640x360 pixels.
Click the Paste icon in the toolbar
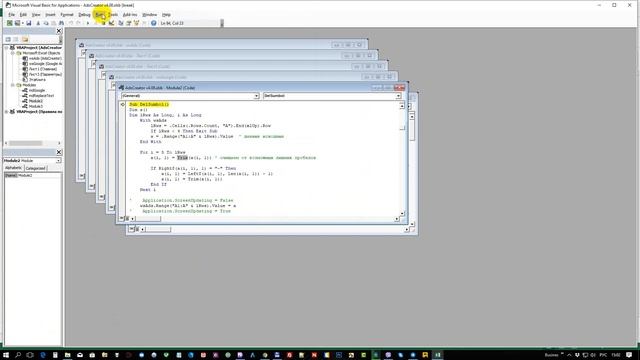click(53, 23)
